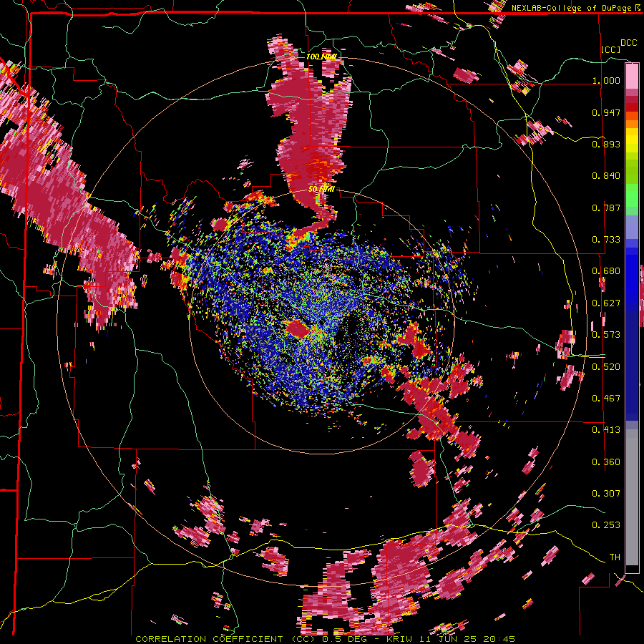Click the [CC] legend unit label
Screen dimensions: 644x644
[x=610, y=49]
